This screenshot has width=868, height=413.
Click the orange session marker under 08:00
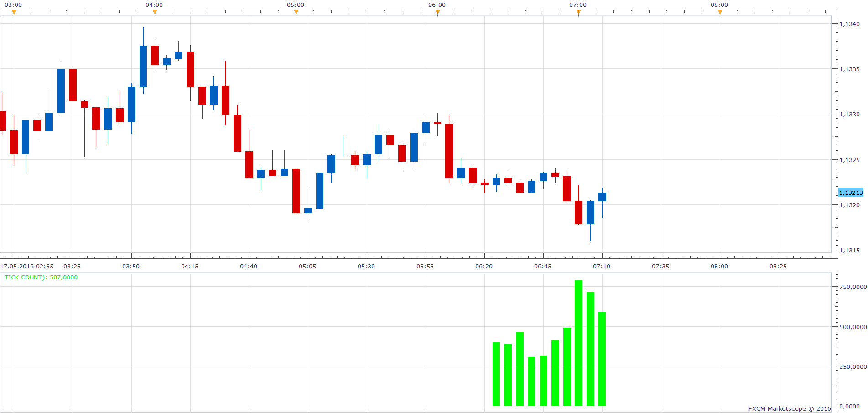(x=720, y=12)
